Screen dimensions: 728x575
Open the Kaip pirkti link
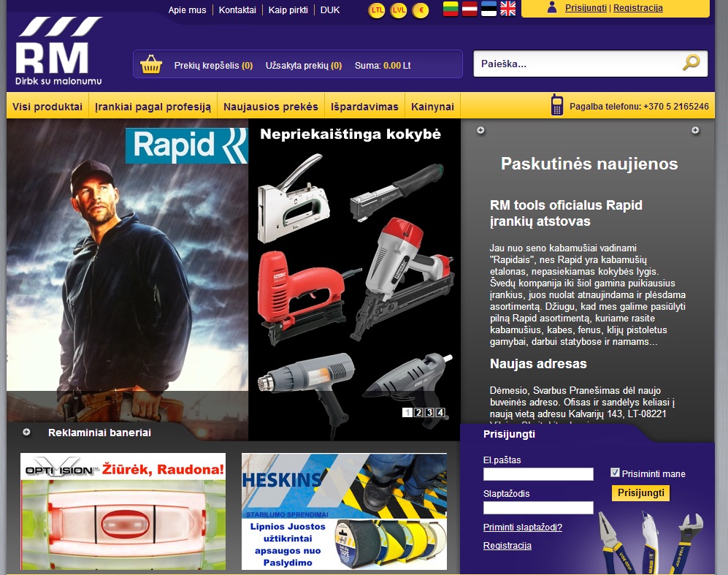288,10
